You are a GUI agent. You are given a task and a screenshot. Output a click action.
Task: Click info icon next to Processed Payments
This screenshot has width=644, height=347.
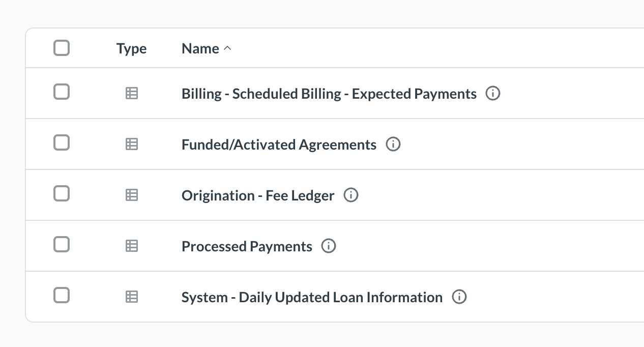point(329,246)
